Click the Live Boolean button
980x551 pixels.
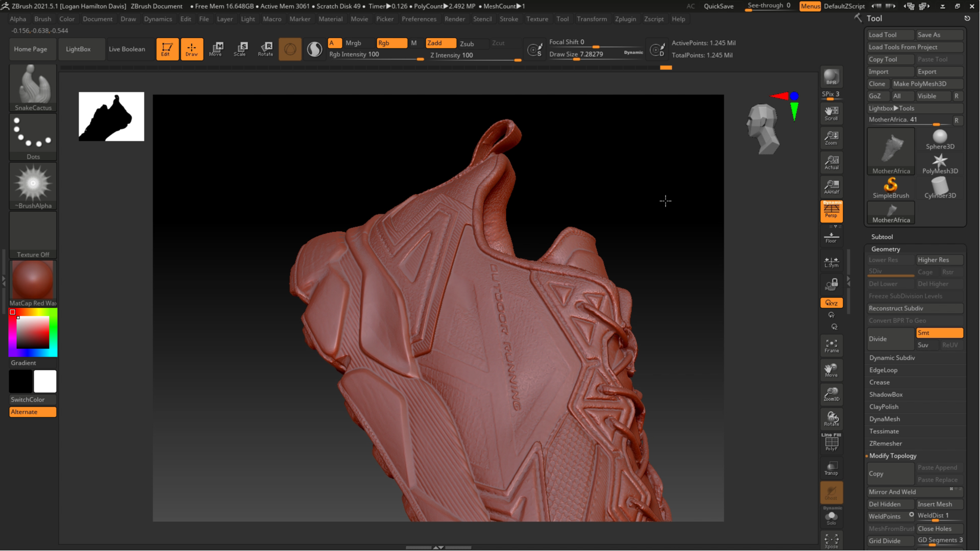click(127, 49)
